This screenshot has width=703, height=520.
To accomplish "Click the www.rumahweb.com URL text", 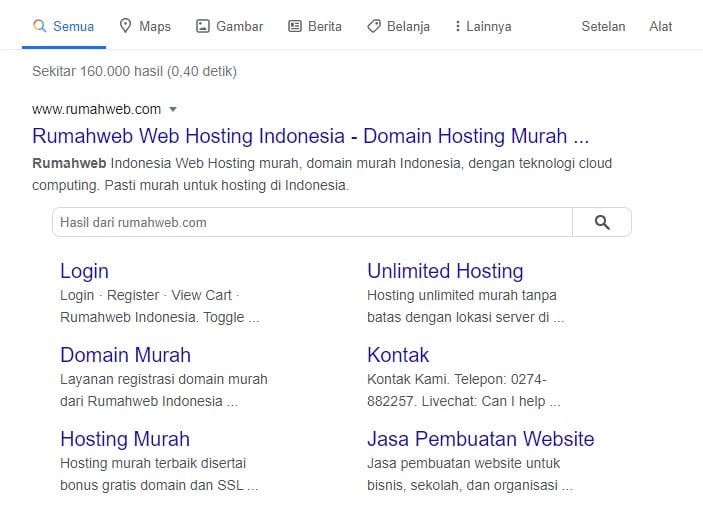I will coord(96,109).
